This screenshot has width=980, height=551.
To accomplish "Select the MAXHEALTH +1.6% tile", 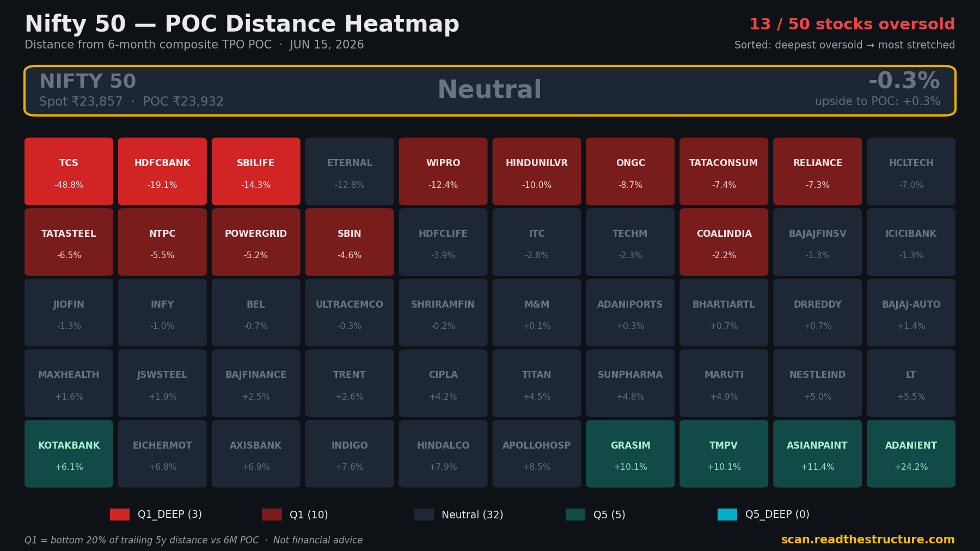I will pyautogui.click(x=69, y=383).
